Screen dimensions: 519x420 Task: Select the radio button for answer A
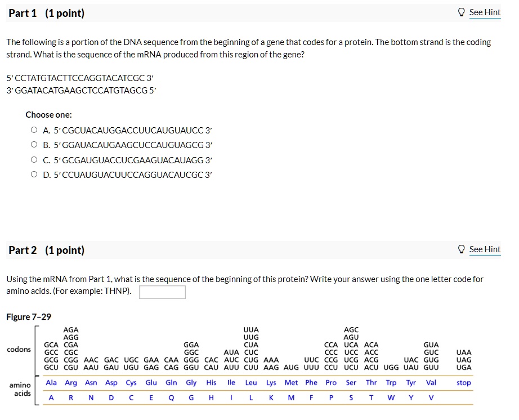[x=34, y=130]
